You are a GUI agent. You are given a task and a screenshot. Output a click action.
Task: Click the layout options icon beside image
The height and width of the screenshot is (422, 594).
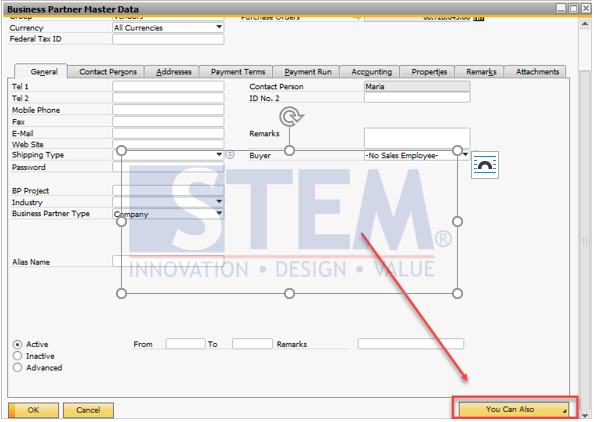485,165
